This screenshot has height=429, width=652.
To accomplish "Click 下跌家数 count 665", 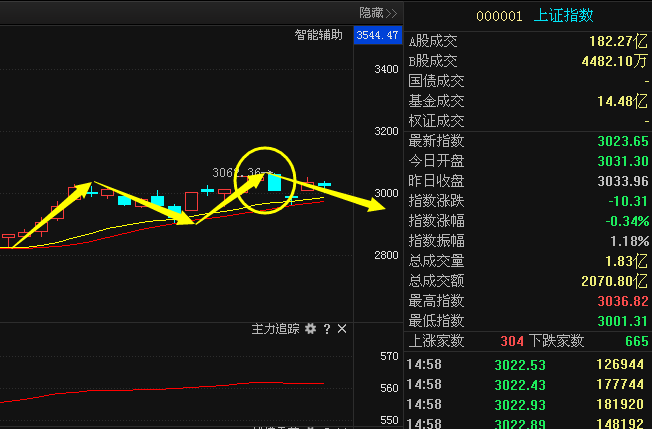I will [x=635, y=341].
